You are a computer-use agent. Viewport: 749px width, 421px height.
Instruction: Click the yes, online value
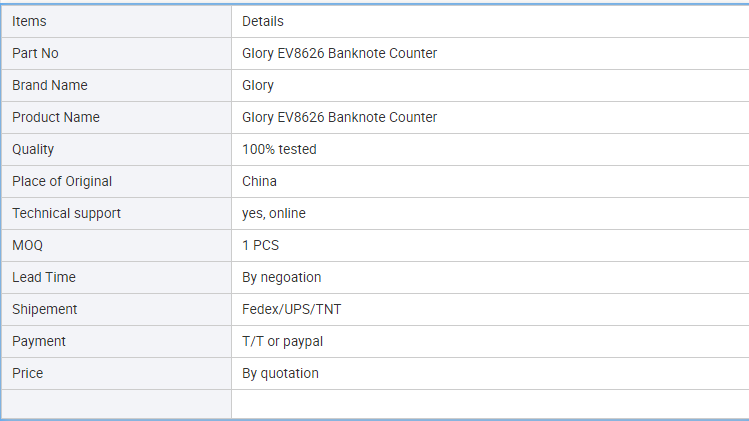(x=274, y=214)
